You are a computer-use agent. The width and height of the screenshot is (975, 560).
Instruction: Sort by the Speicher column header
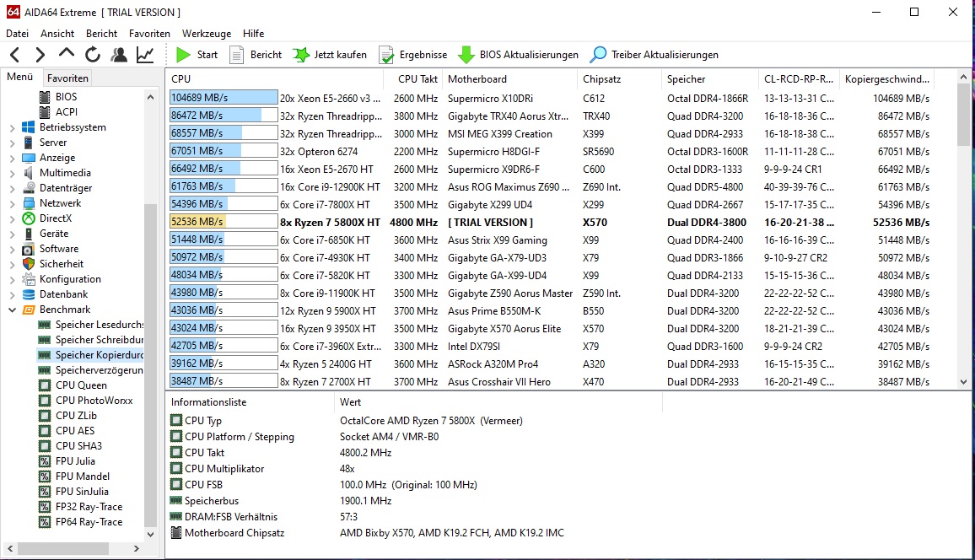pos(710,79)
